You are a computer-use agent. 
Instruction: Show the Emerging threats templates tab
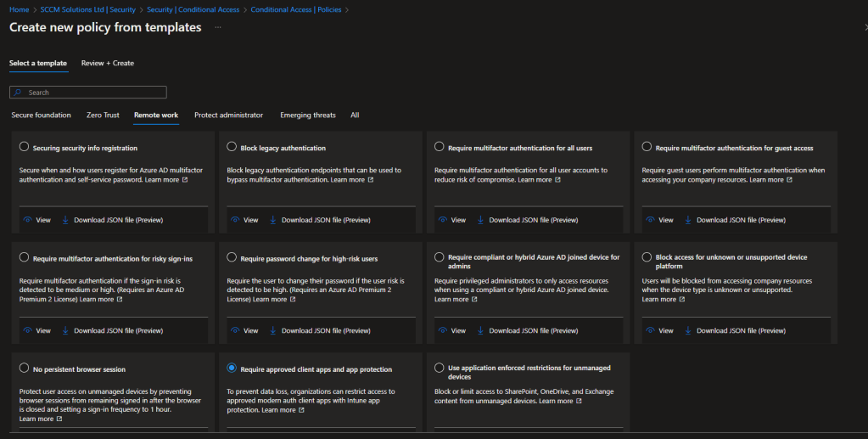[307, 115]
